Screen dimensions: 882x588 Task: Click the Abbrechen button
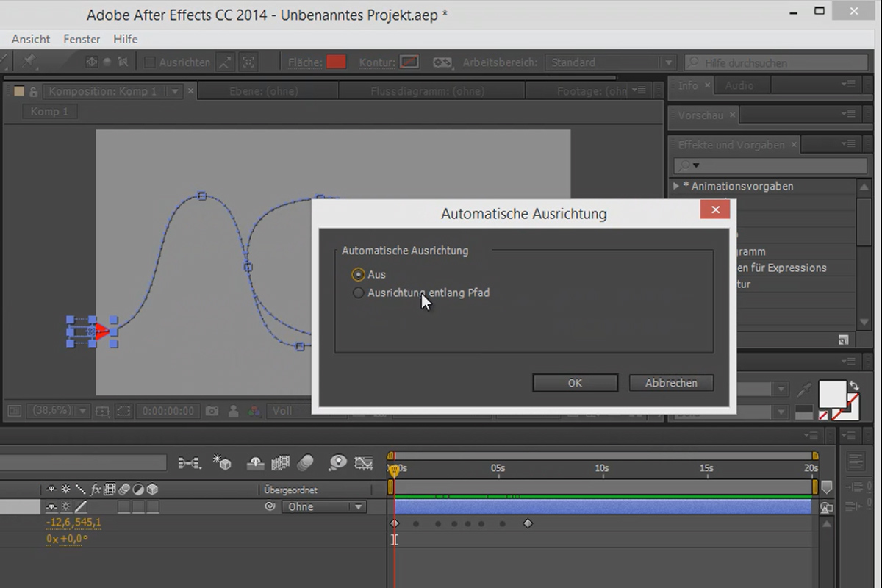[671, 383]
